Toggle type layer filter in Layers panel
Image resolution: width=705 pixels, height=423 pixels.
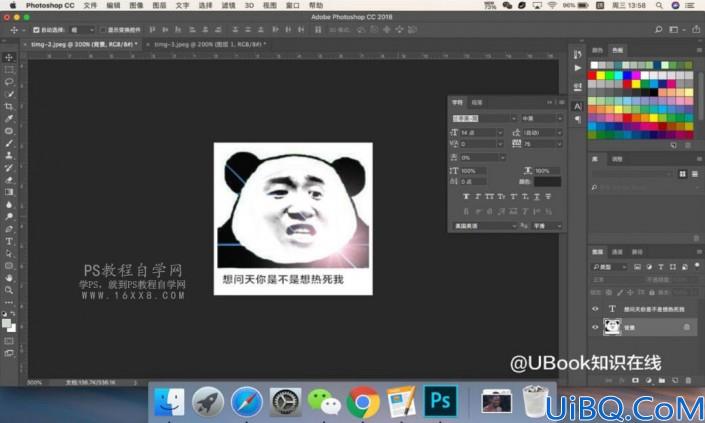(661, 267)
